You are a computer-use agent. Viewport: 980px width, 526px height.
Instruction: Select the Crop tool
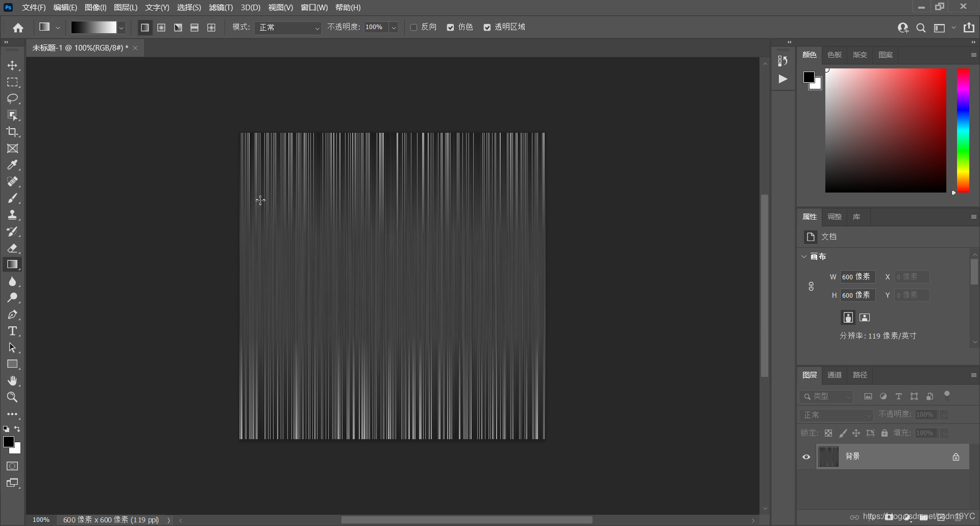12,132
